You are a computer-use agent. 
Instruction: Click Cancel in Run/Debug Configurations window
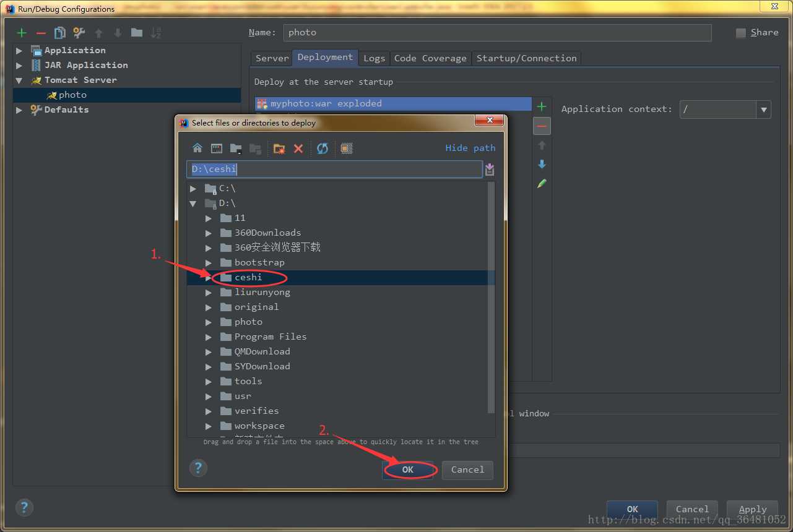point(692,510)
